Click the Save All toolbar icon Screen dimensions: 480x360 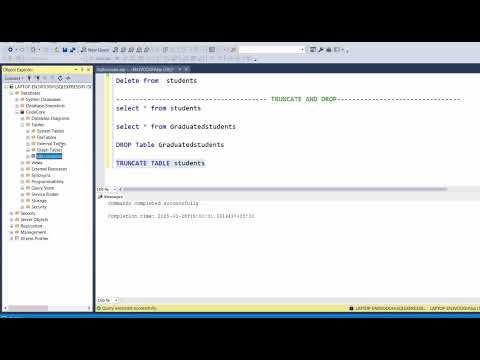pos(72,50)
